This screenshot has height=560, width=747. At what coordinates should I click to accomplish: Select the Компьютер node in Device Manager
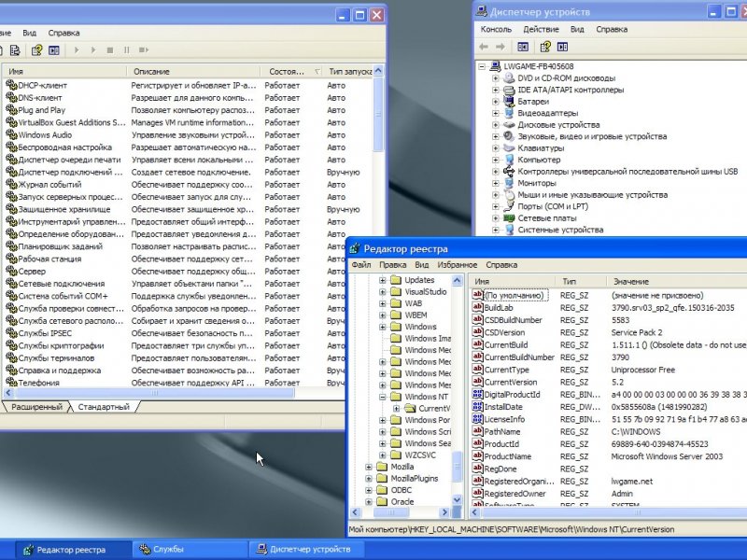coord(539,160)
